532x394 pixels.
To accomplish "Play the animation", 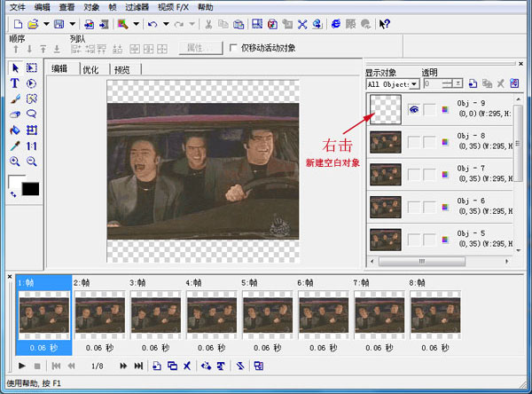I will [22, 366].
